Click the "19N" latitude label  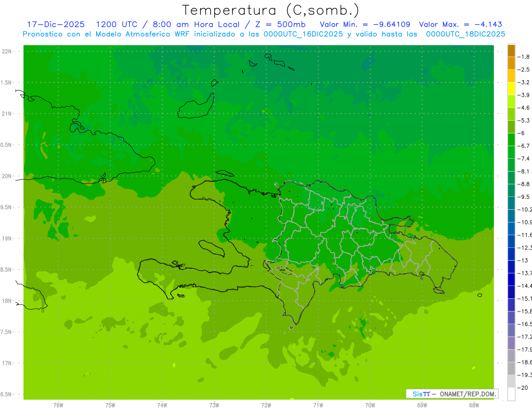8,239
